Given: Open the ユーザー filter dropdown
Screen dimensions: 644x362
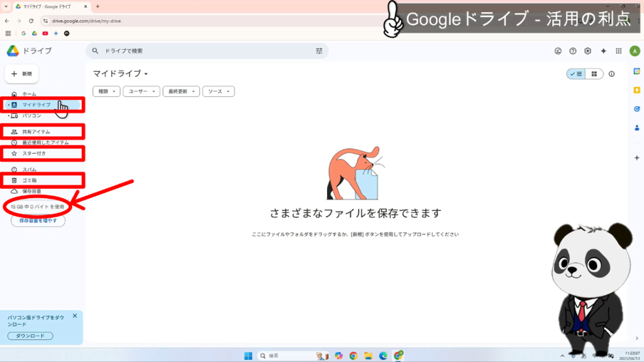Looking at the screenshot, I should [x=142, y=91].
